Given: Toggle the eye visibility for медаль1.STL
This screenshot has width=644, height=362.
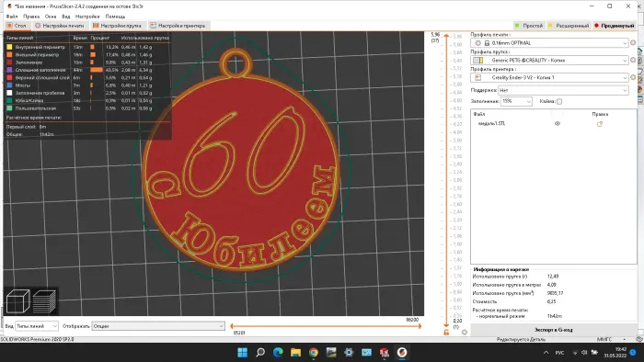Looking at the screenshot, I should [x=558, y=123].
